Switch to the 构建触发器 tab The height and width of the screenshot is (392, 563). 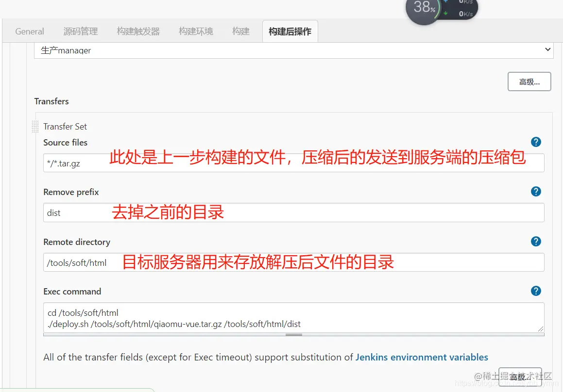point(138,32)
